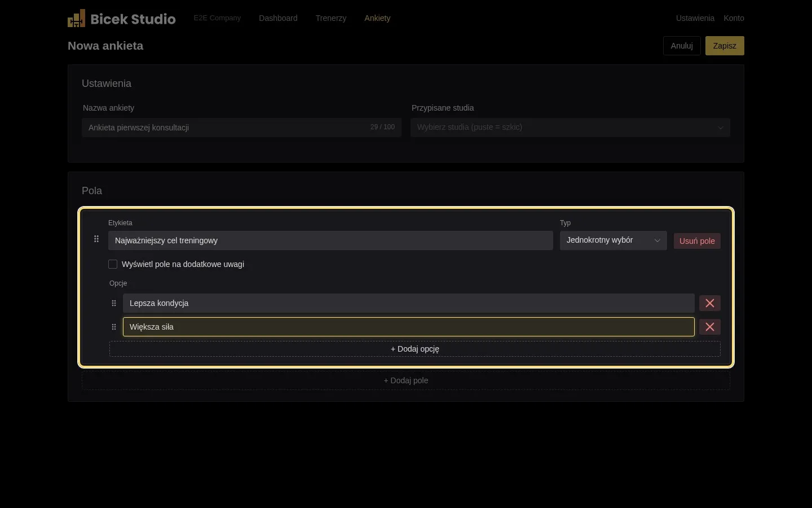
Task: Click drag handle for Większa siła option
Action: click(x=114, y=327)
